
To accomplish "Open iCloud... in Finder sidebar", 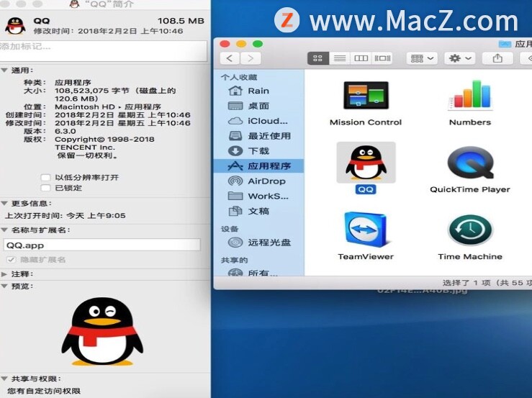I will coord(258,121).
